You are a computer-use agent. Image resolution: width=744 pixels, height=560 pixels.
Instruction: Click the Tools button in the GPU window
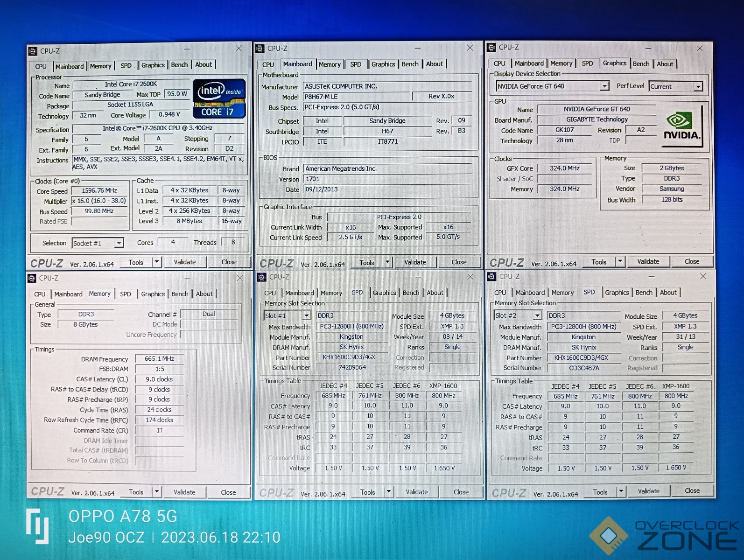click(x=599, y=262)
